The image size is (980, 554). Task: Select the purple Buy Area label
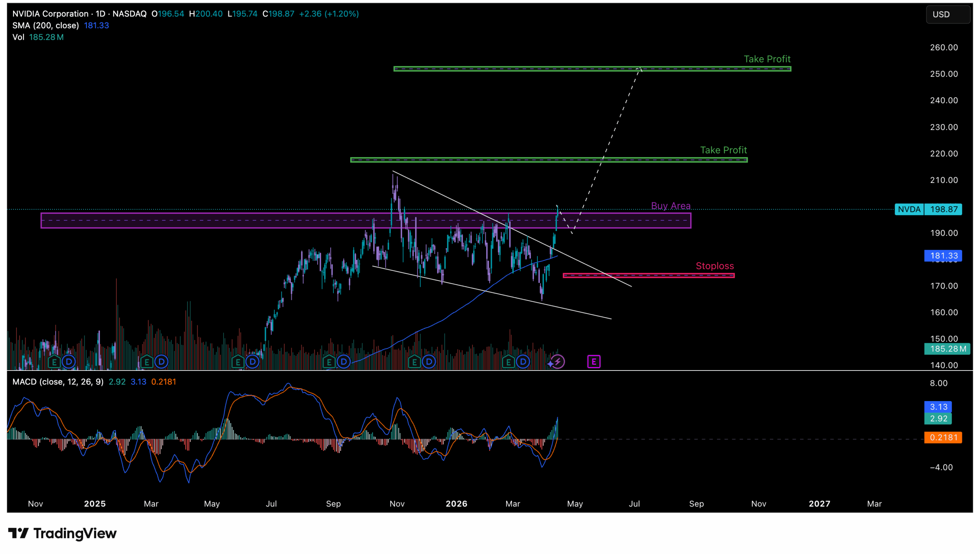click(670, 206)
